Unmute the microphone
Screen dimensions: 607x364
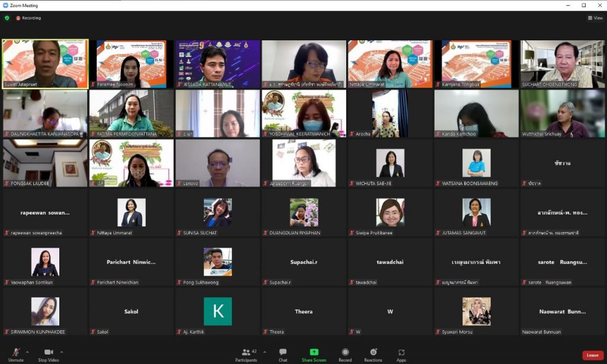coord(15,354)
